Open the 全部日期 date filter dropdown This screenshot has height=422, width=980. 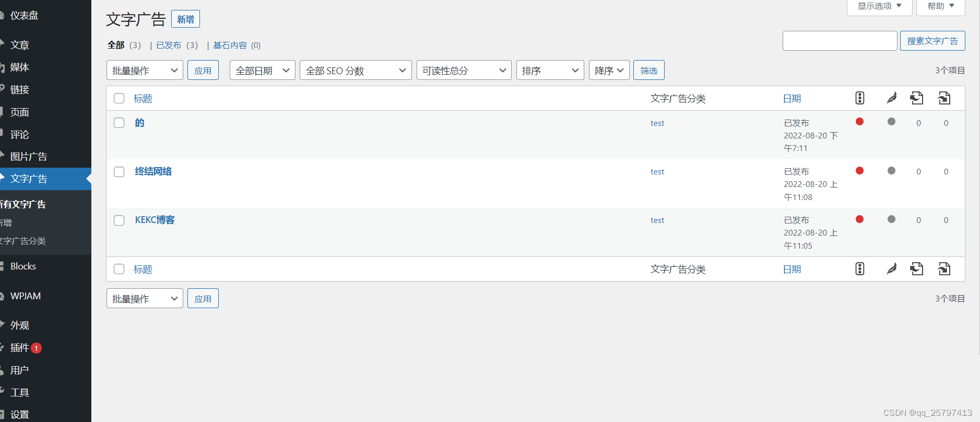pyautogui.click(x=263, y=70)
